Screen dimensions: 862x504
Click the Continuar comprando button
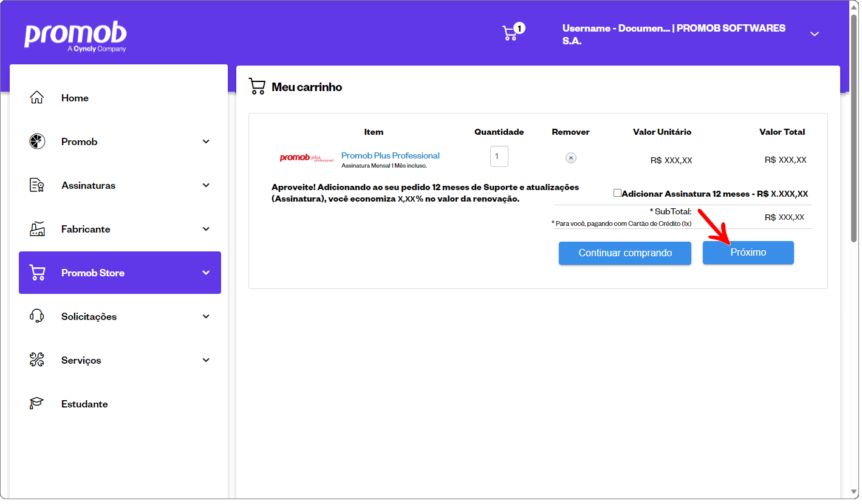coord(625,253)
